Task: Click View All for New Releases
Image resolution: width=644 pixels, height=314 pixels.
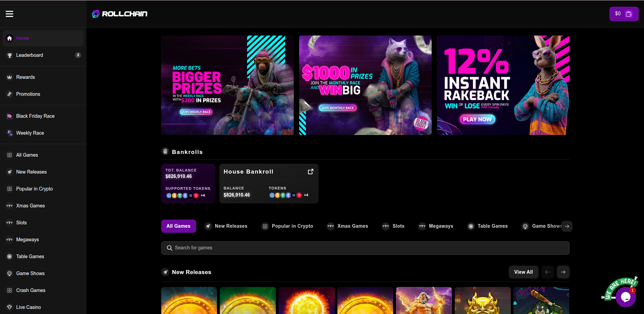Action: [523, 272]
